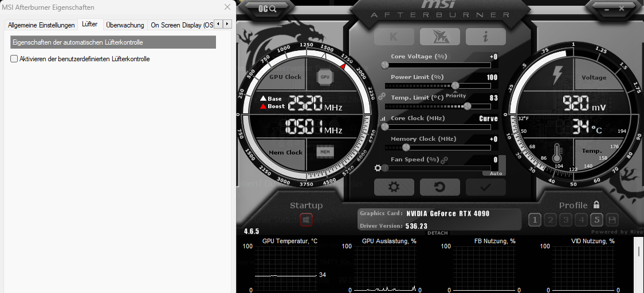The image size is (644, 293).
Task: Click the MSI dragon logo button
Action: coord(440,37)
